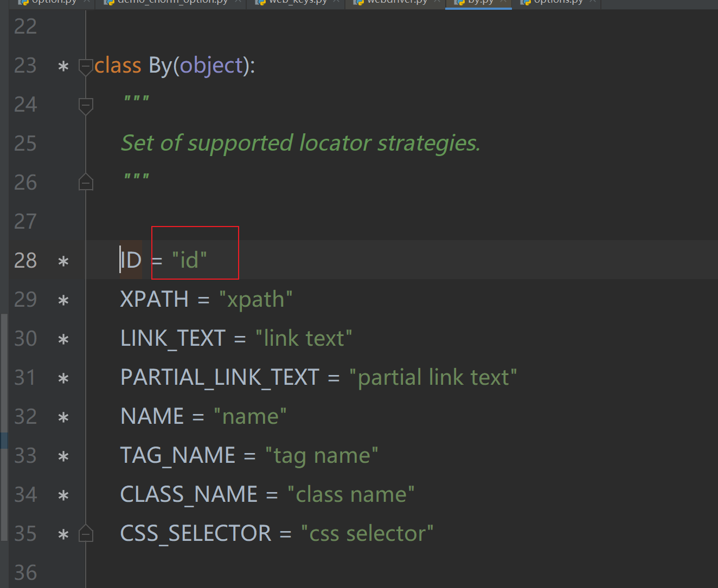
Task: Click the ID constant name
Action: [x=131, y=260]
